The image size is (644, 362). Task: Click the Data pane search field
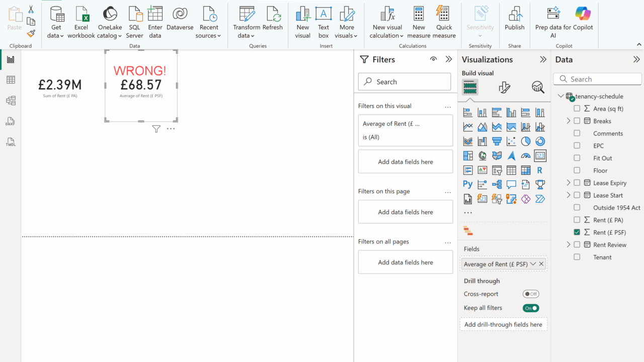coord(598,79)
